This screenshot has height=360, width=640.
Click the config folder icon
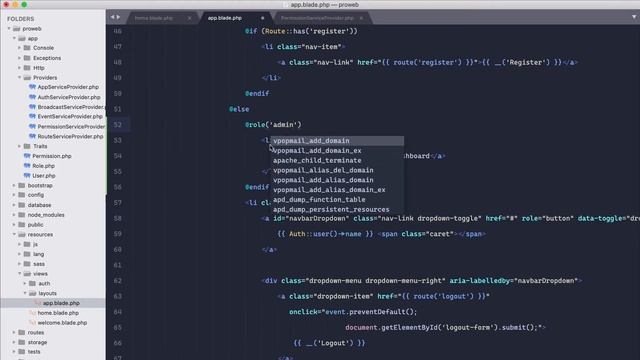click(22, 195)
